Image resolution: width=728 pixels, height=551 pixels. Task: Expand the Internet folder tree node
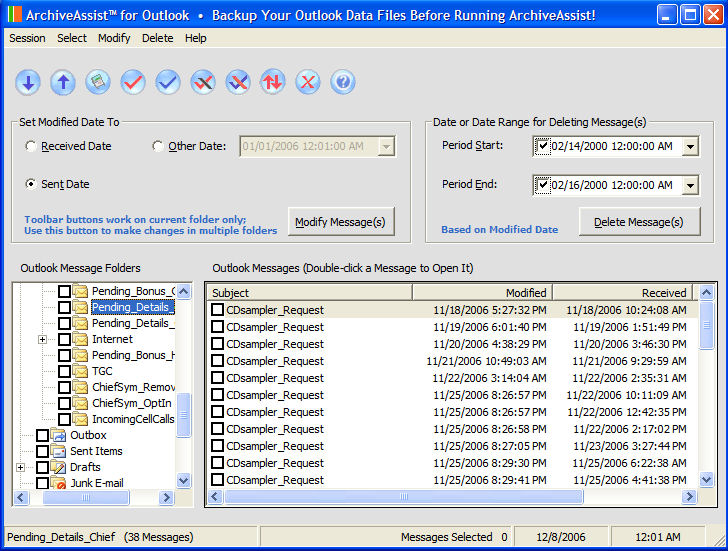pyautogui.click(x=42, y=339)
